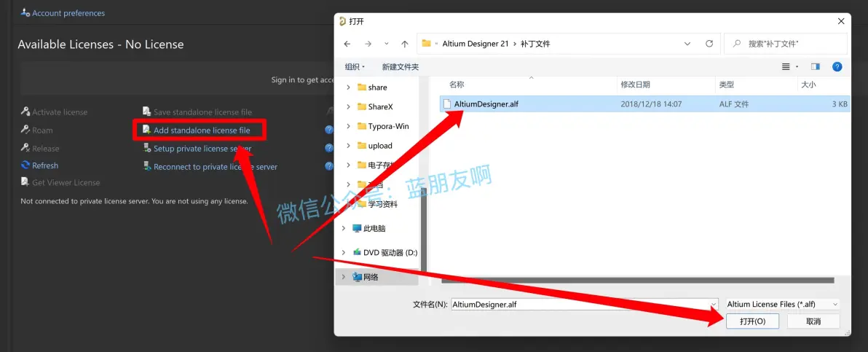Click help icon beside Setup private license server
The height and width of the screenshot is (352, 868).
click(x=329, y=148)
